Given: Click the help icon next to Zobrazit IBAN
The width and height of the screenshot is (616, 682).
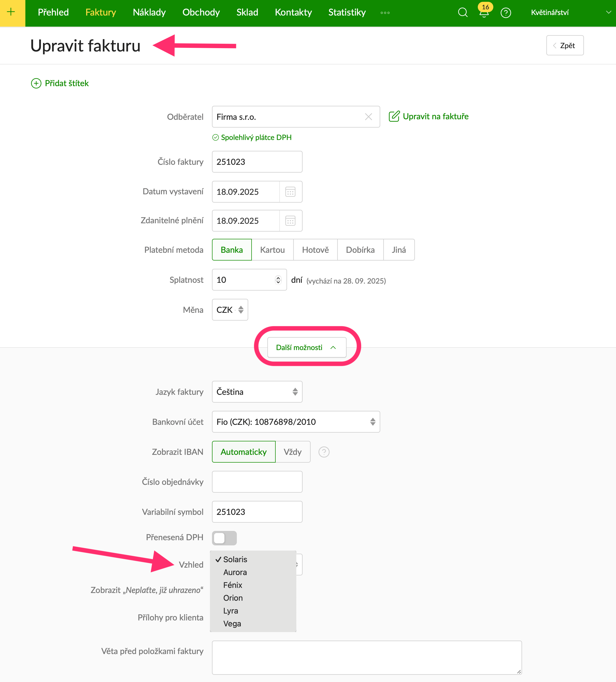Looking at the screenshot, I should (x=324, y=452).
